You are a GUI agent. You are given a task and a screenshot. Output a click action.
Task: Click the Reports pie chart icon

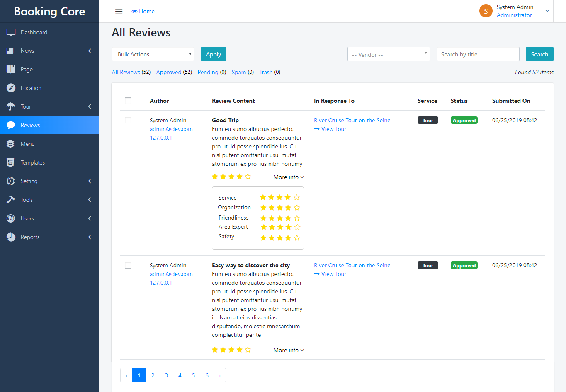pyautogui.click(x=11, y=237)
